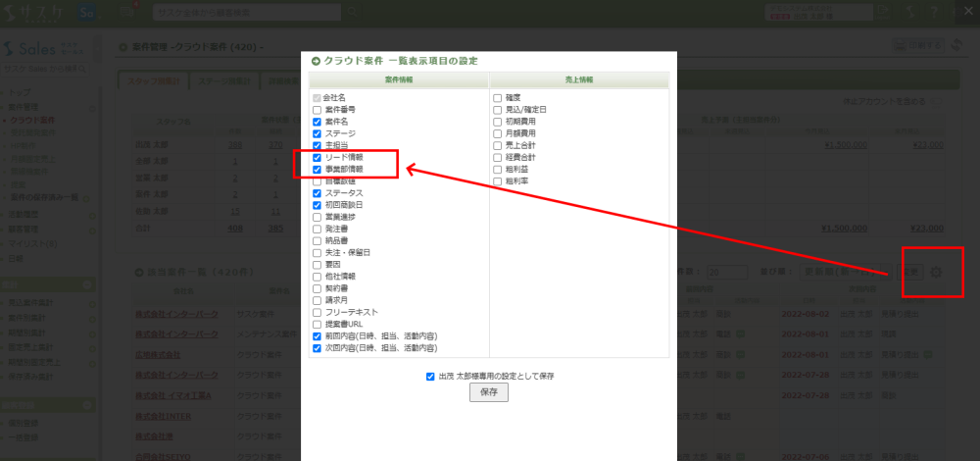Check the 売上合計 checkbox
980x461 pixels.
(498, 145)
